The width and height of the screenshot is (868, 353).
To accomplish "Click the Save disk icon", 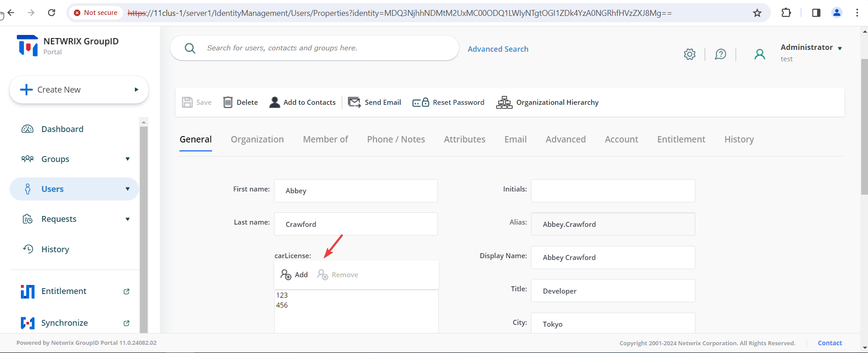I will pyautogui.click(x=187, y=102).
